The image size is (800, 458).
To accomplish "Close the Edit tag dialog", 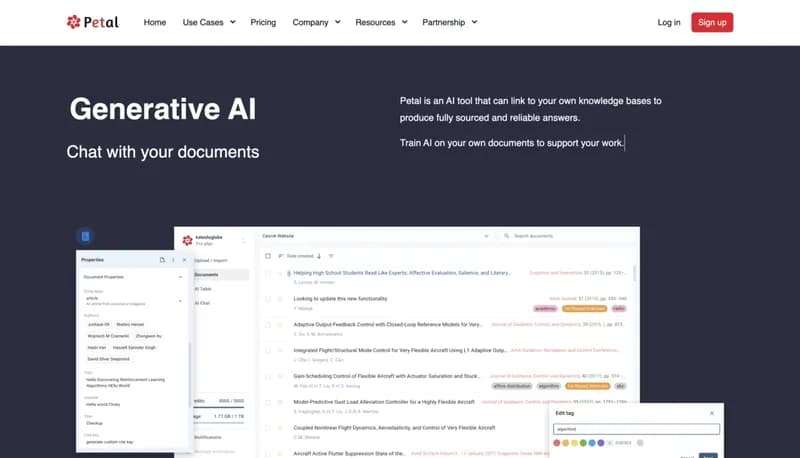I will point(712,414).
